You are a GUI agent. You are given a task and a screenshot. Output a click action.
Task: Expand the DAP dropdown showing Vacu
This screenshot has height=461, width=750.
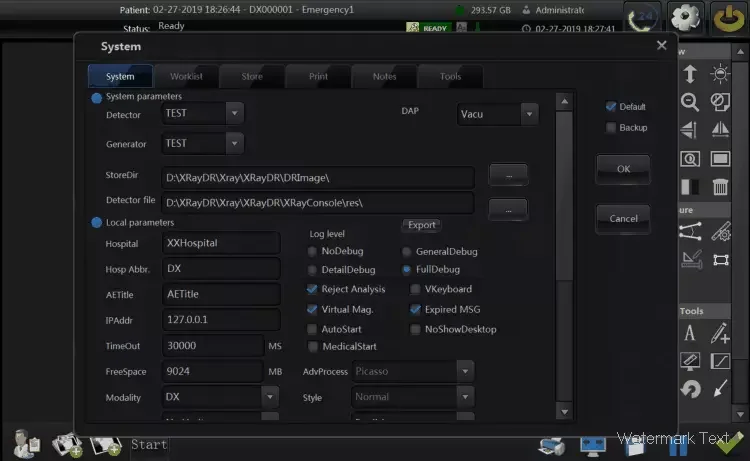[530, 115]
